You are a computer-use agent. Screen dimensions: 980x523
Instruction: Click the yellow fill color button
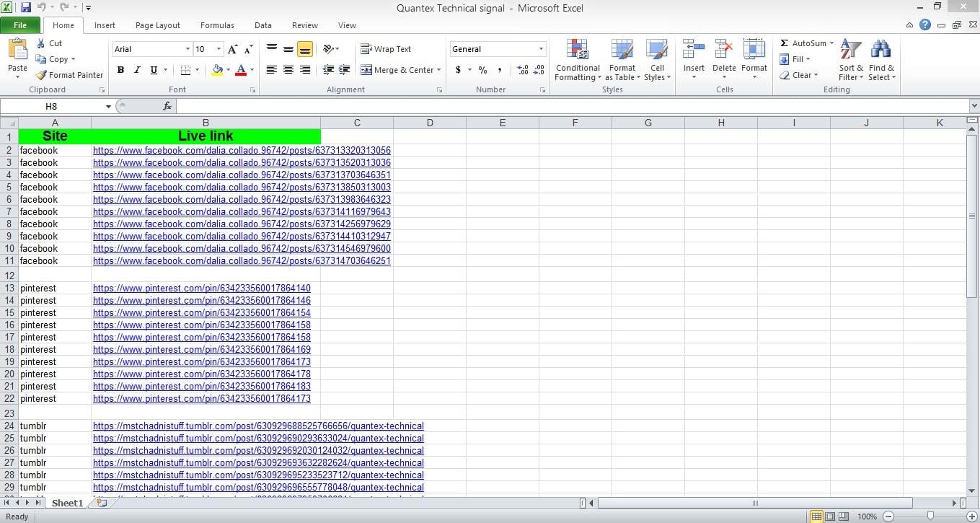click(x=217, y=70)
